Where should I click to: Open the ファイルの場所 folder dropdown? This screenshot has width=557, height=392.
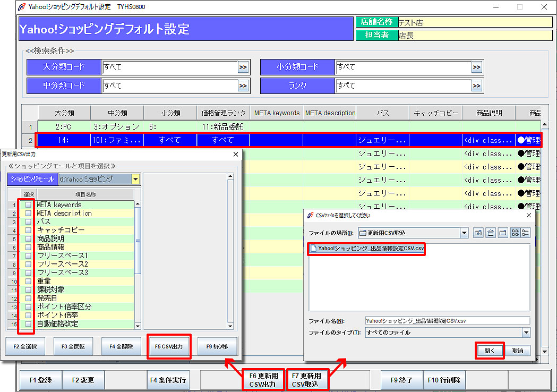click(464, 233)
